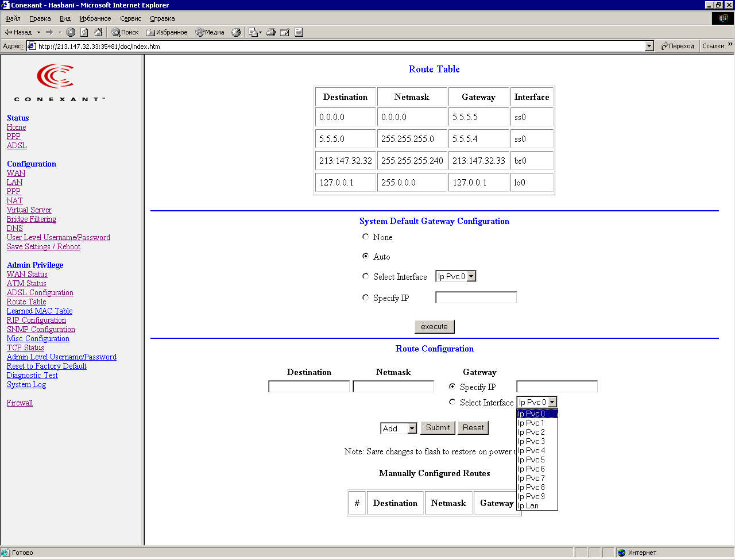
Task: Choose Specify IP radio under System Default Gateway
Action: coord(365,298)
